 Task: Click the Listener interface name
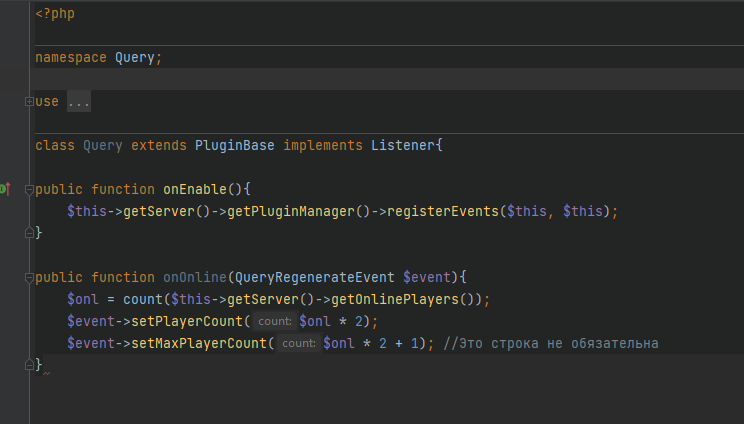[x=403, y=145]
